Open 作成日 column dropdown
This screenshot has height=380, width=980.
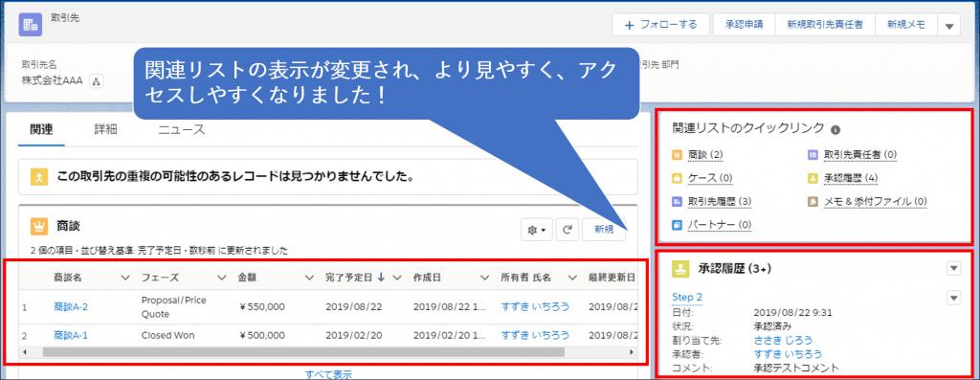484,278
